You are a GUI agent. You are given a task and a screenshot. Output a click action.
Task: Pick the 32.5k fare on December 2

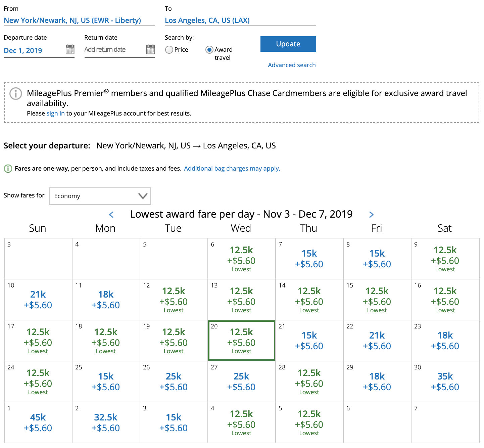[106, 422]
